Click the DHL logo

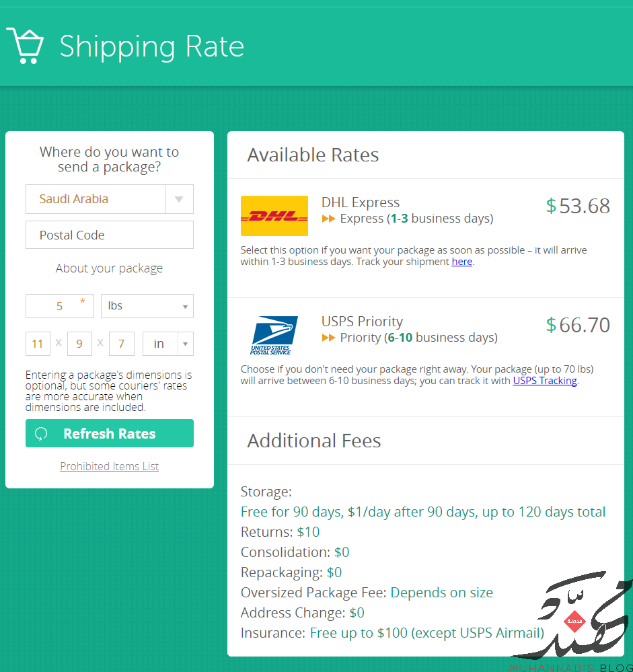point(274,216)
